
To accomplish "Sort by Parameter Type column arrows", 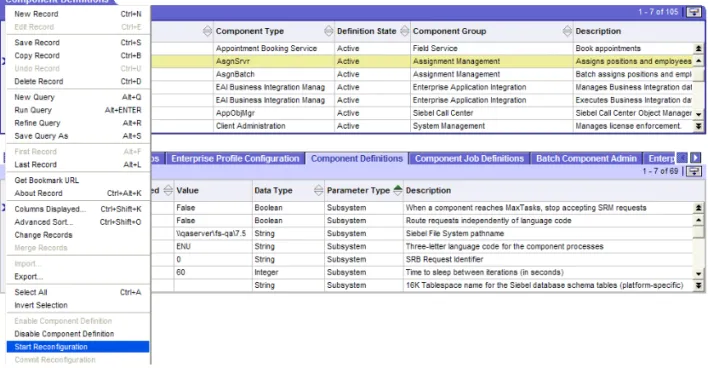I will click(x=398, y=191).
